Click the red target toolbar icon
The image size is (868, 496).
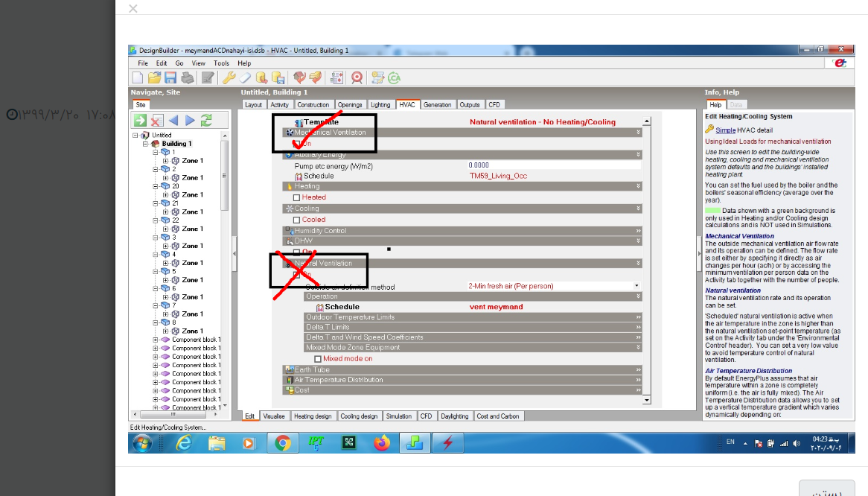[357, 78]
